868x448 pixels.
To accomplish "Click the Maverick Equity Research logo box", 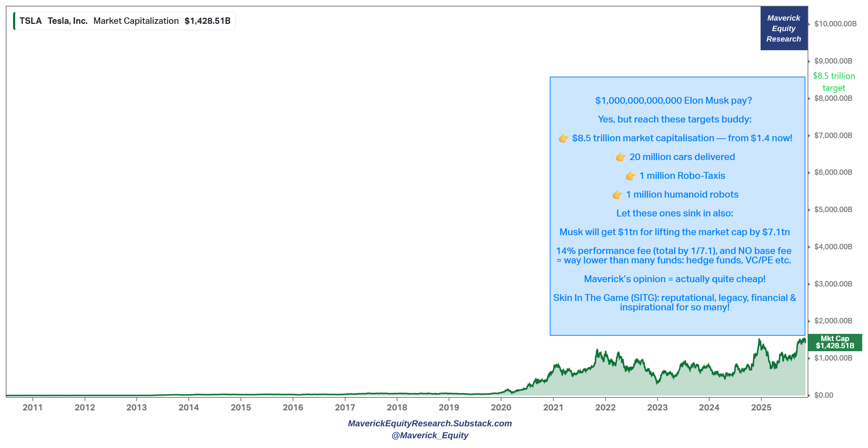I will pyautogui.click(x=784, y=29).
